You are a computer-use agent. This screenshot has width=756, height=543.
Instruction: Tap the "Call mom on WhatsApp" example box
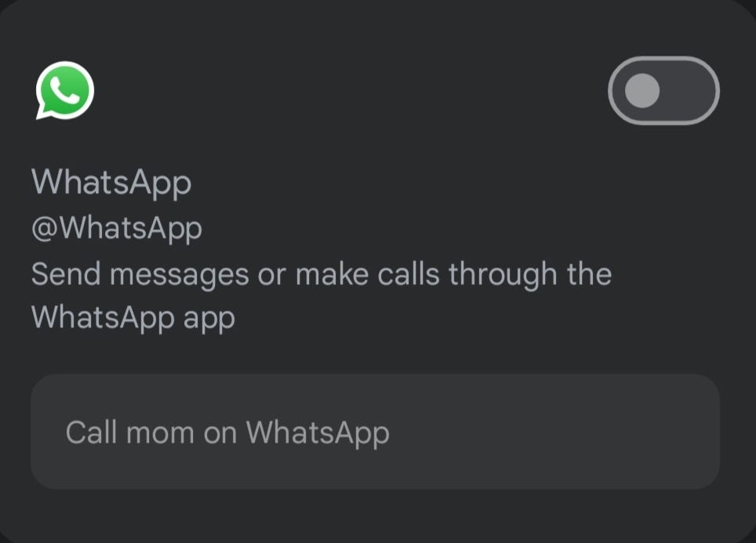(375, 432)
